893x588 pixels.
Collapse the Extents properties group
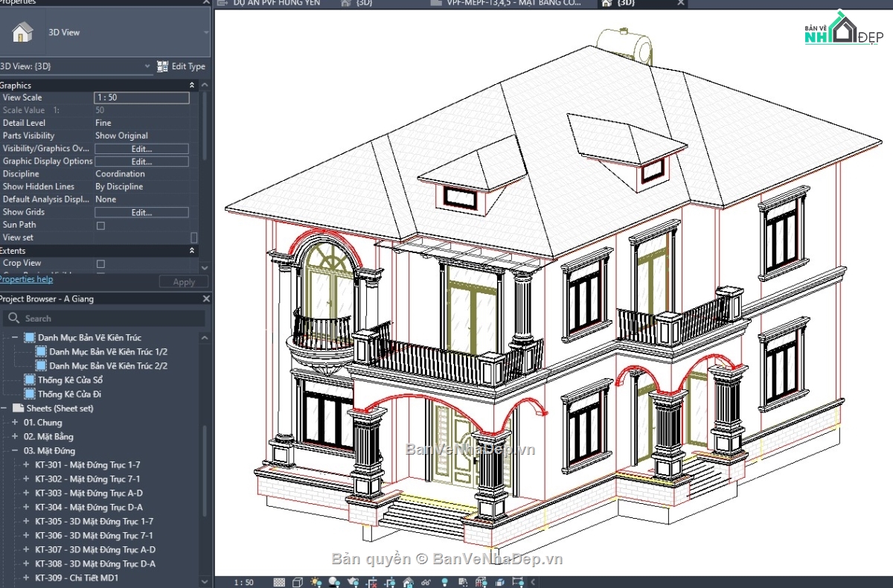point(192,251)
